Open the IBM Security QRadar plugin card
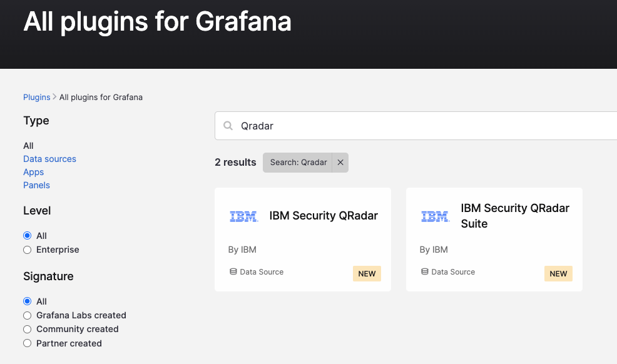This screenshot has width=617, height=364. 303,239
